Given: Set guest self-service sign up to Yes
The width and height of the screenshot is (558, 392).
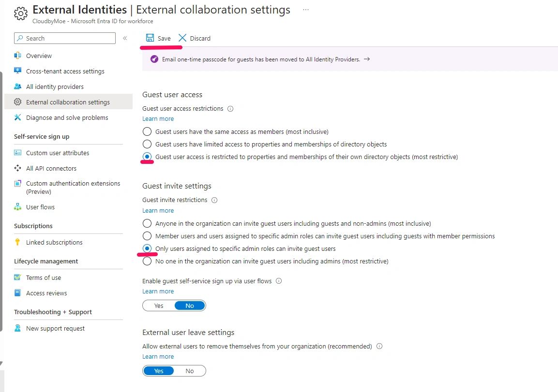Looking at the screenshot, I should click(159, 305).
